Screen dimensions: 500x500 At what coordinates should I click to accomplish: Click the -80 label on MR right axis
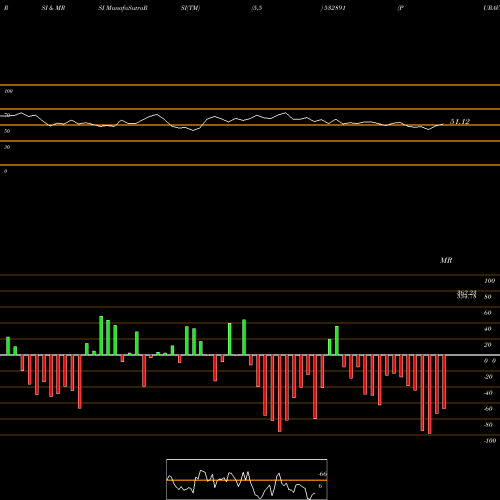click(x=488, y=425)
